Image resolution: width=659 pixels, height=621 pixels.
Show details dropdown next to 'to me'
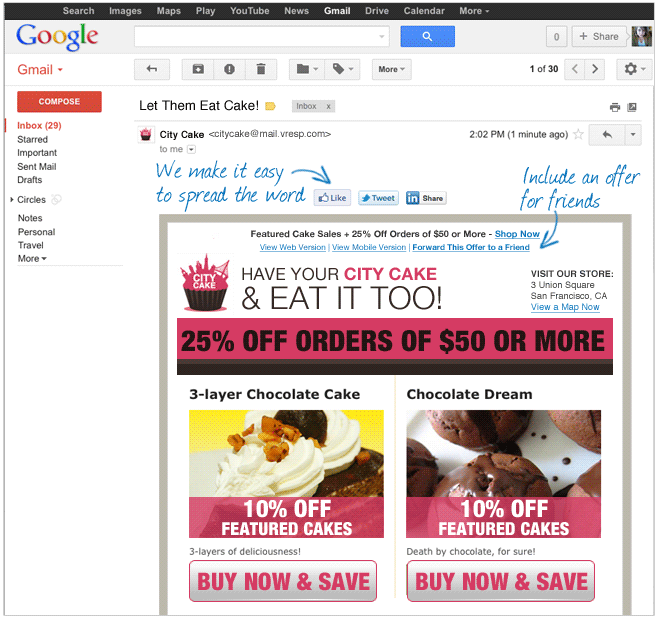[x=191, y=150]
